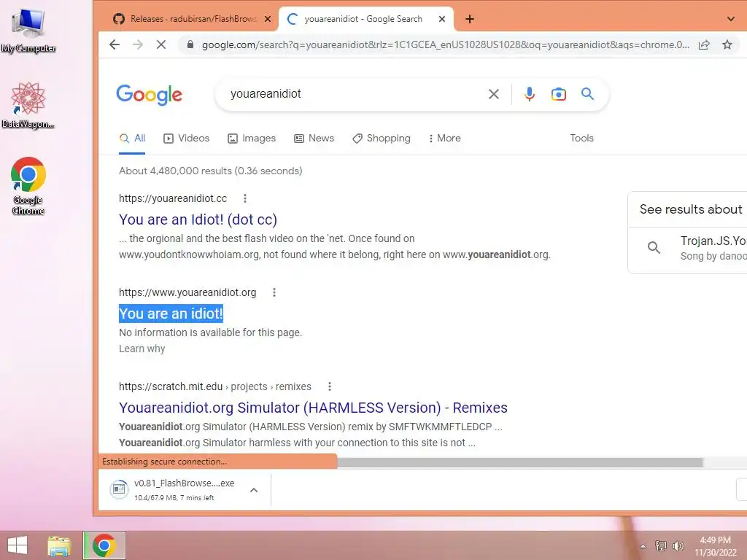
Task: Open the You are an Idiot! (dot cc) link
Action: click(198, 219)
